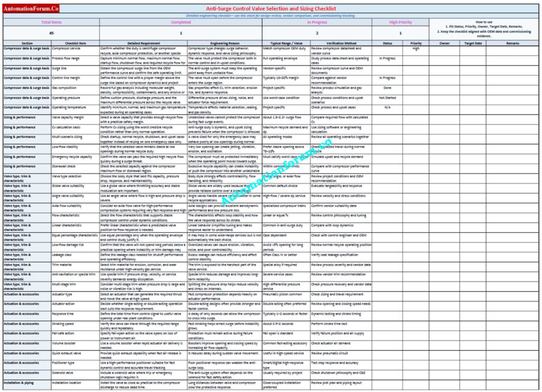Click the Multi-scenario sizing cell
542x392 pixels.
coord(75,139)
